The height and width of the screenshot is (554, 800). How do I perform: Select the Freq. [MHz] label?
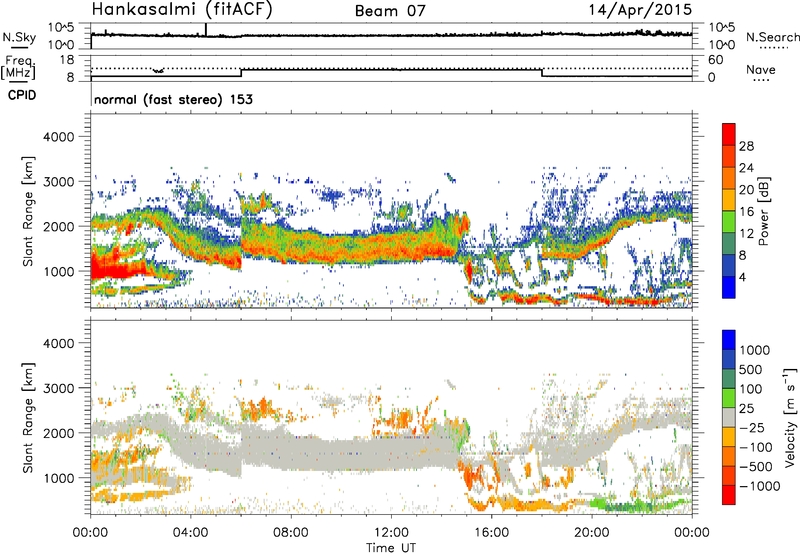tap(18, 67)
